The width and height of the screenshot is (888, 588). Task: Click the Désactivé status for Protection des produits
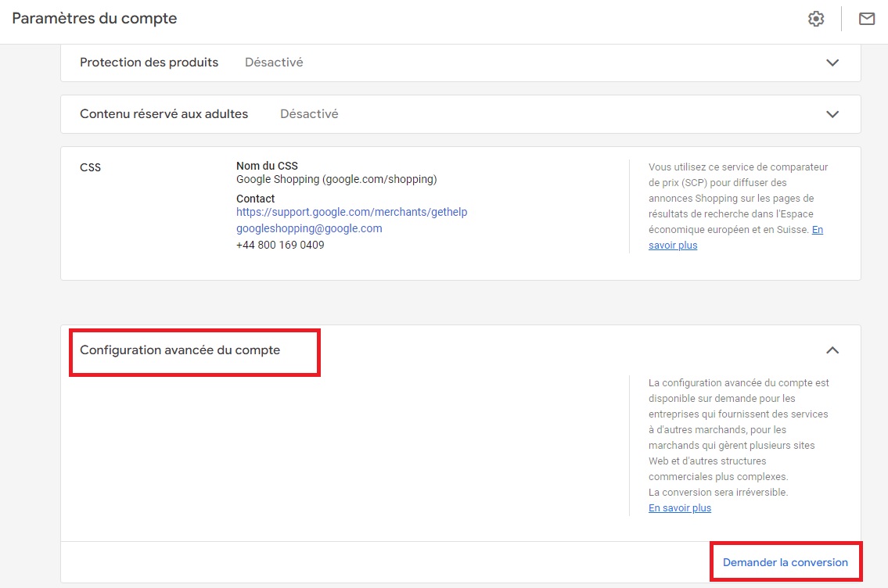(x=274, y=62)
